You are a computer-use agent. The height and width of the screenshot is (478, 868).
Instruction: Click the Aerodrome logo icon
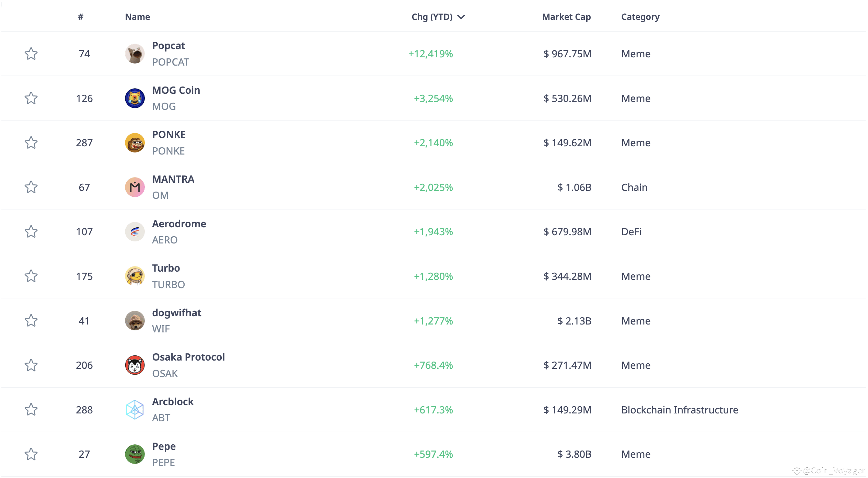tap(135, 232)
